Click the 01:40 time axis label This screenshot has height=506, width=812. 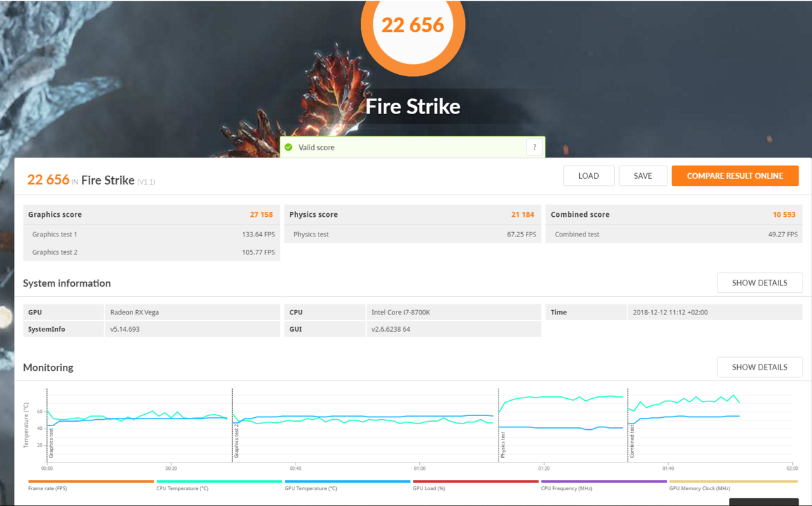(x=668, y=469)
